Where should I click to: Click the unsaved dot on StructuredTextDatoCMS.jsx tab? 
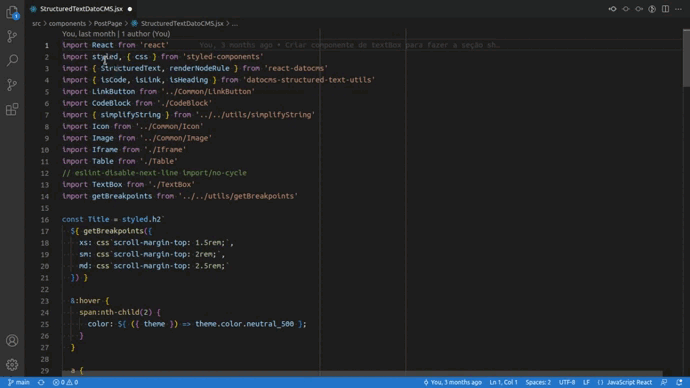pyautogui.click(x=130, y=9)
